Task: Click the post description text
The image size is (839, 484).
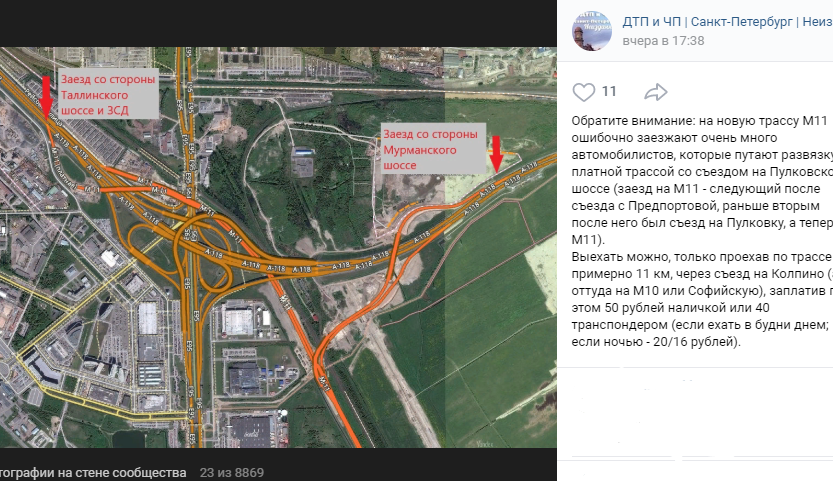Action: [701, 231]
